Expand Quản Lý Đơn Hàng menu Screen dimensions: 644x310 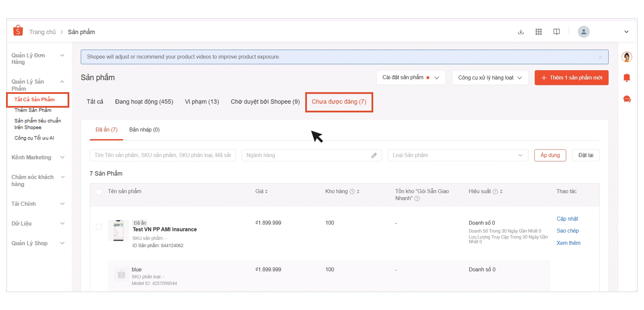pyautogui.click(x=62, y=55)
